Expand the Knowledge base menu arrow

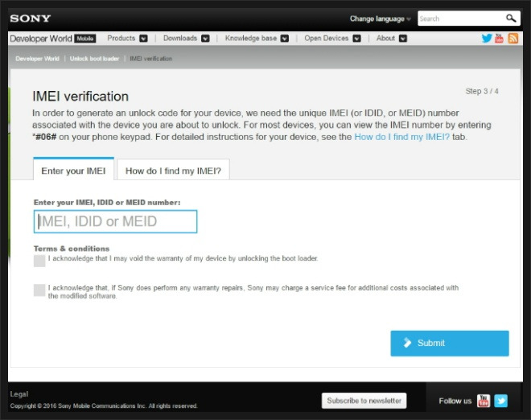[285, 39]
